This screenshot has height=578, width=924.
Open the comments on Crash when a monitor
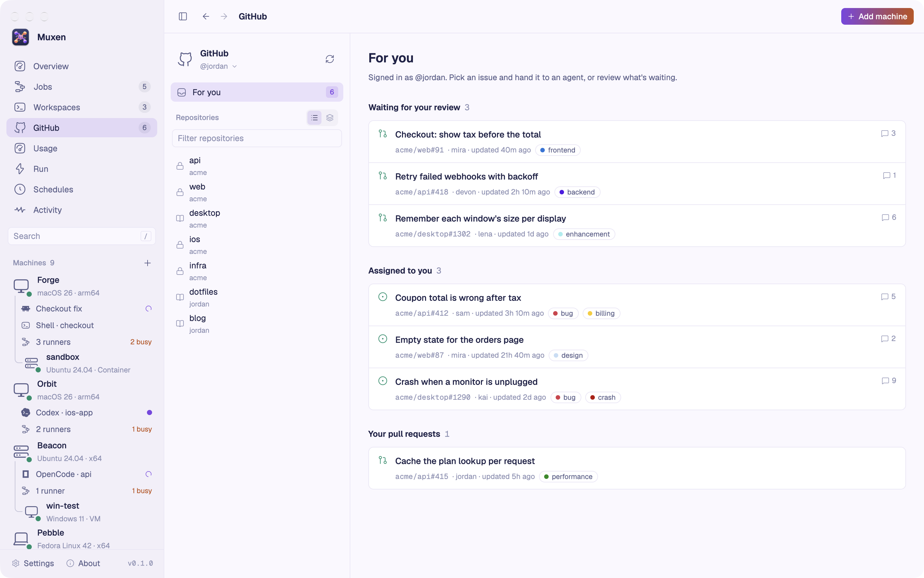888,381
